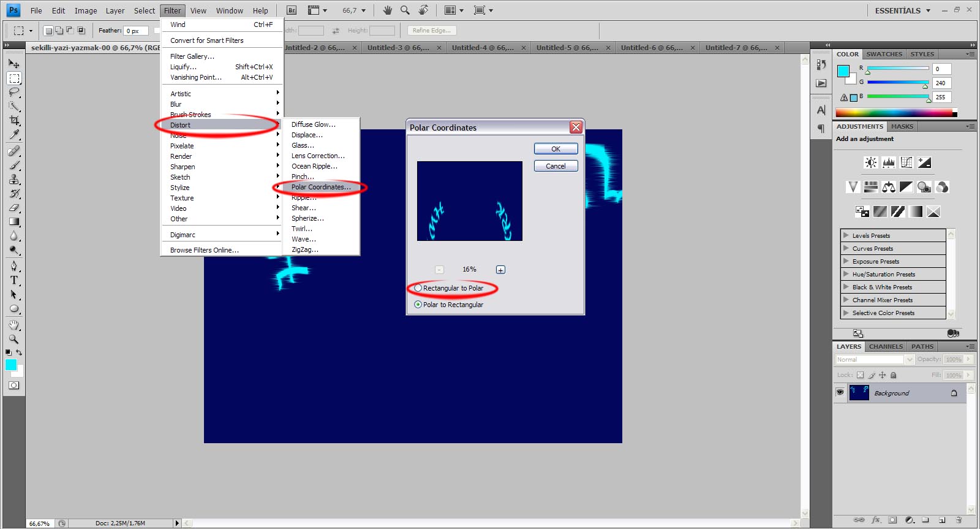Add a Color Balance adjustment
This screenshot has height=529, width=980.
click(x=889, y=187)
